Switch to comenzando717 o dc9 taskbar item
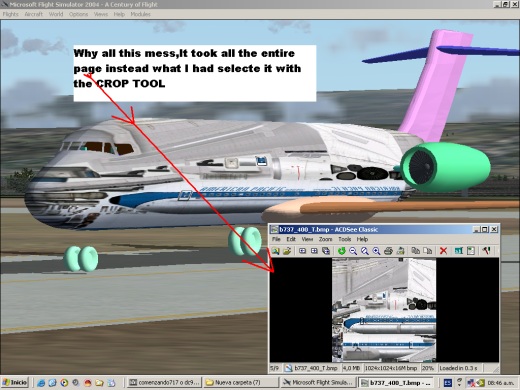 click(x=164, y=382)
